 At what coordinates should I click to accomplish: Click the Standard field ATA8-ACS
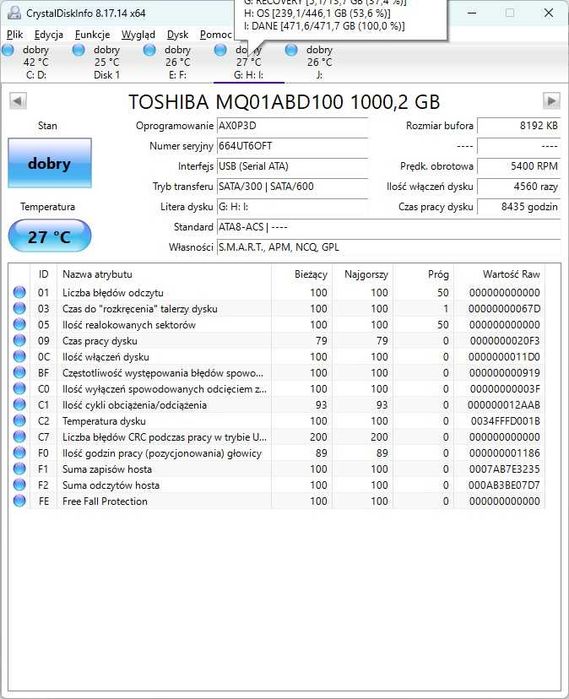coord(388,227)
